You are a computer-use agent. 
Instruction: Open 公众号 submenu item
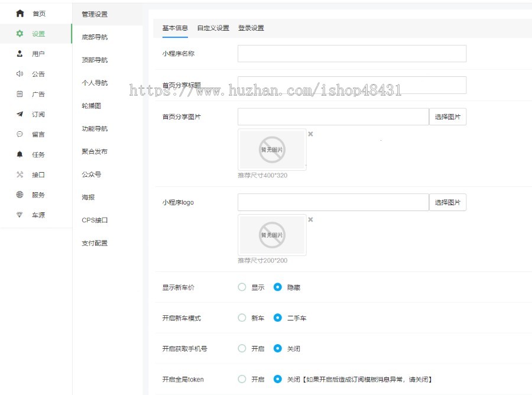tap(91, 174)
